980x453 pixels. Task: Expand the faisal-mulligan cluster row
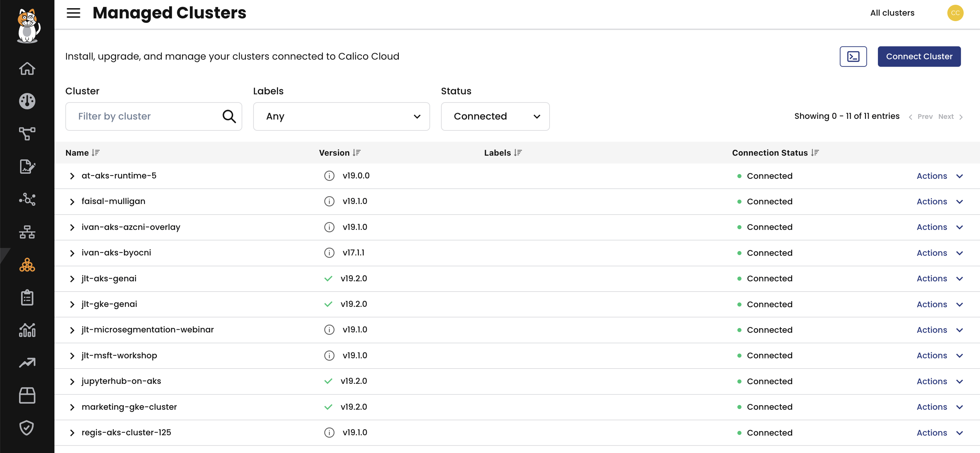coord(72,202)
